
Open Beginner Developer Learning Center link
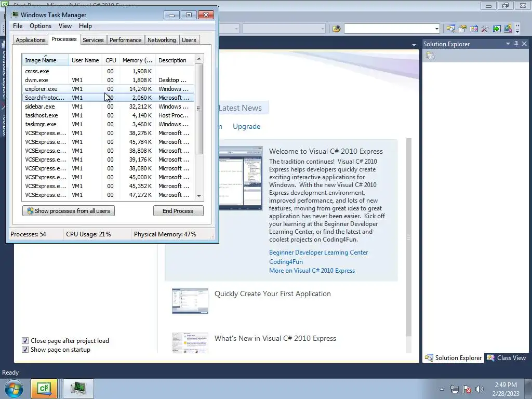click(318, 252)
